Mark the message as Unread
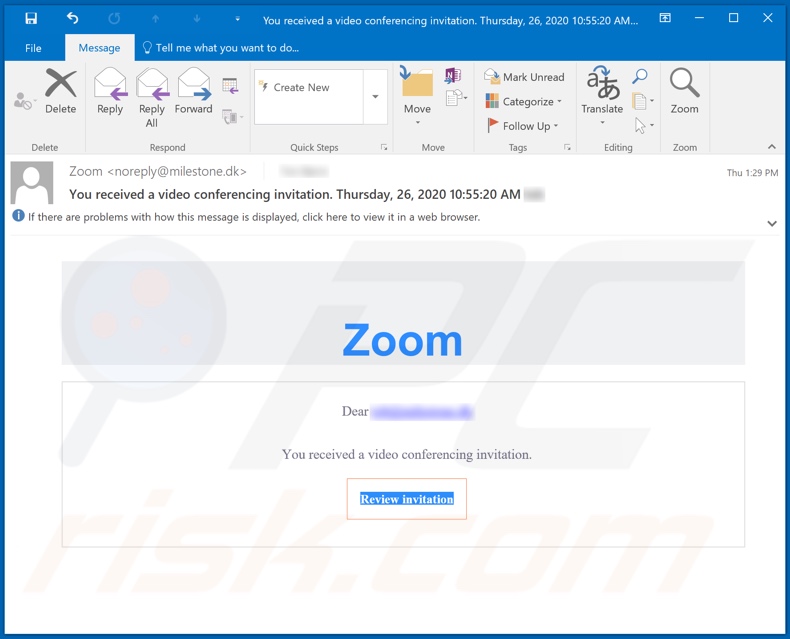This screenshot has height=639, width=790. pyautogui.click(x=524, y=77)
